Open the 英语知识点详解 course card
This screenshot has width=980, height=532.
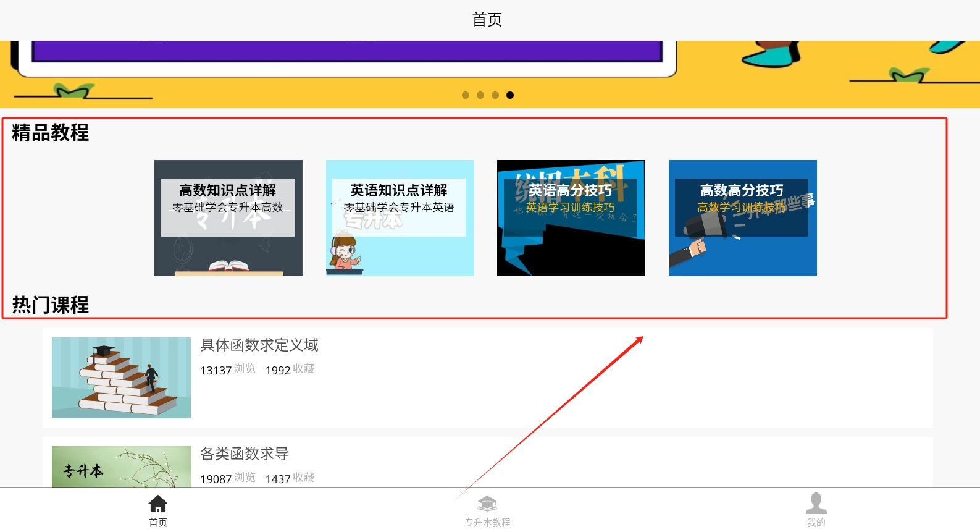400,218
